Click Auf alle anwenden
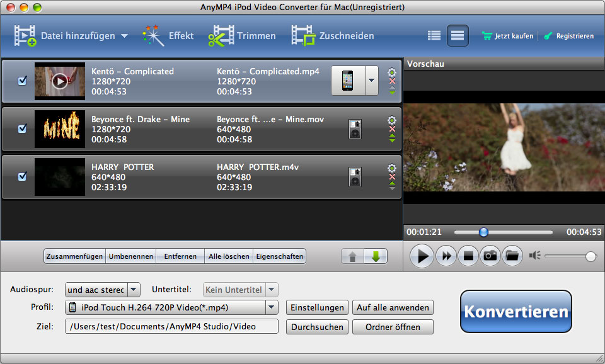This screenshot has width=605, height=364. coord(393,307)
